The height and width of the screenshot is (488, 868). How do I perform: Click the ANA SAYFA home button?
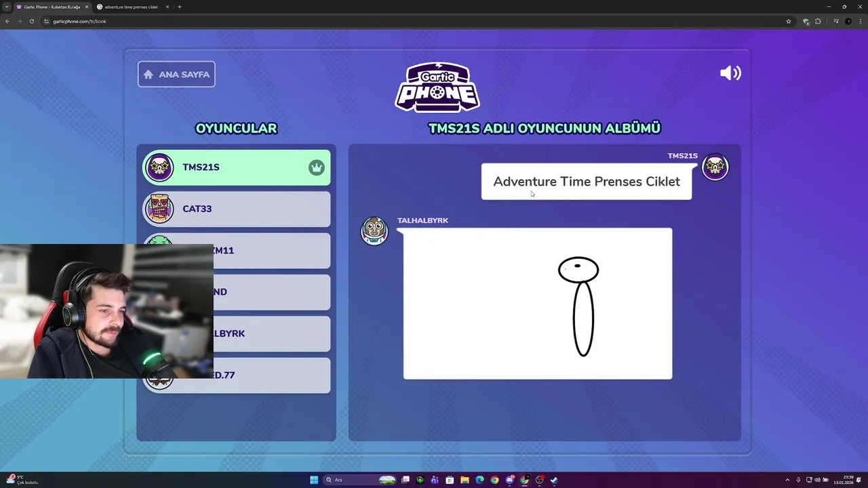tap(176, 75)
